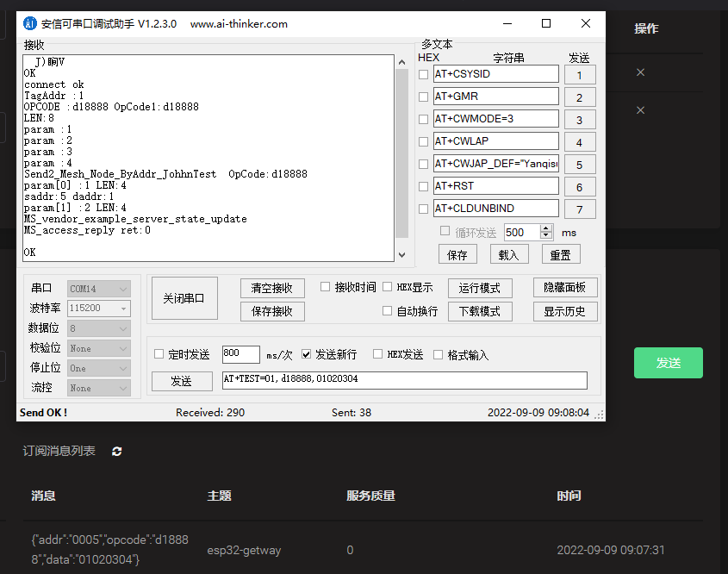728x574 pixels.
Task: Click the AT+CWJAP_DEF string field
Action: pyautogui.click(x=496, y=164)
